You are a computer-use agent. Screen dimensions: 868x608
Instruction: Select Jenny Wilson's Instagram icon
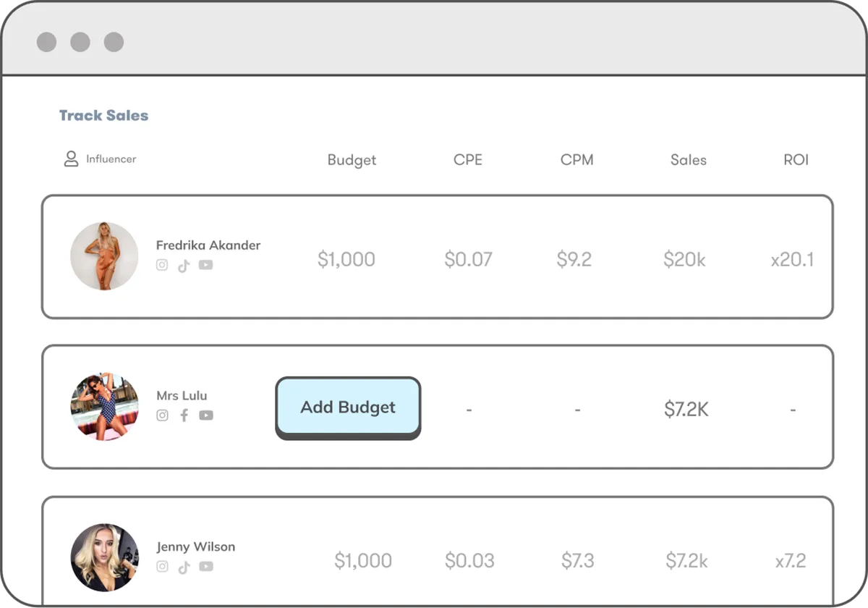(162, 567)
